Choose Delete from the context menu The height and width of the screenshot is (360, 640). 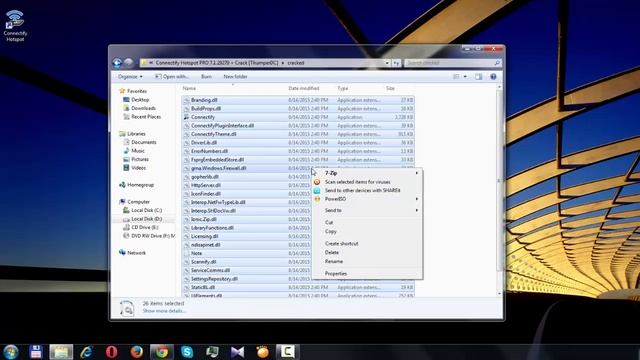[x=367, y=253]
